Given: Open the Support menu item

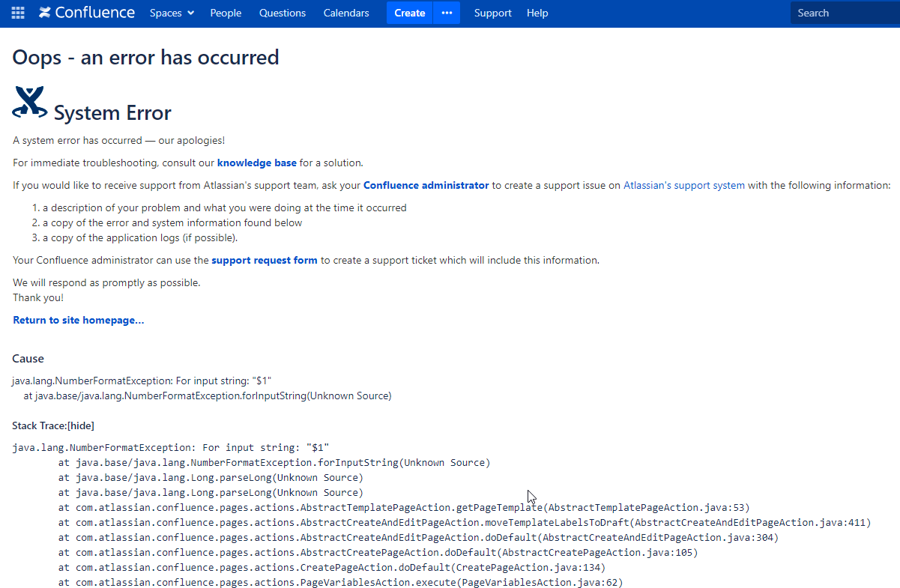Looking at the screenshot, I should (493, 13).
